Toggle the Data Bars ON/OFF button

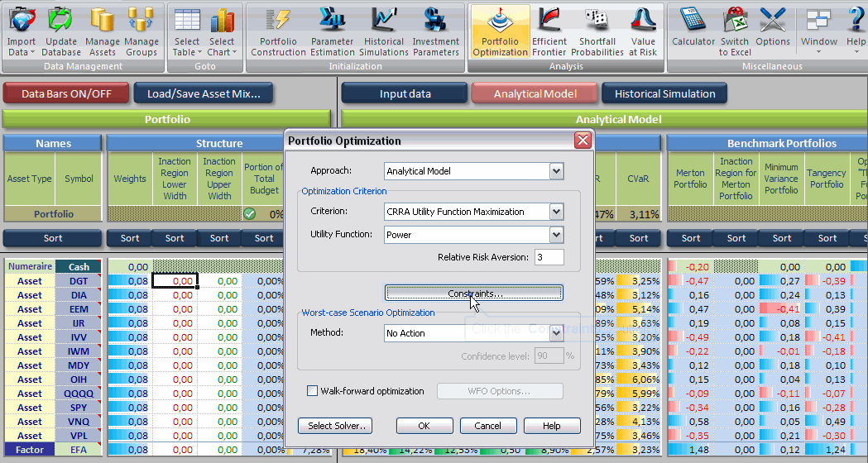coord(66,93)
